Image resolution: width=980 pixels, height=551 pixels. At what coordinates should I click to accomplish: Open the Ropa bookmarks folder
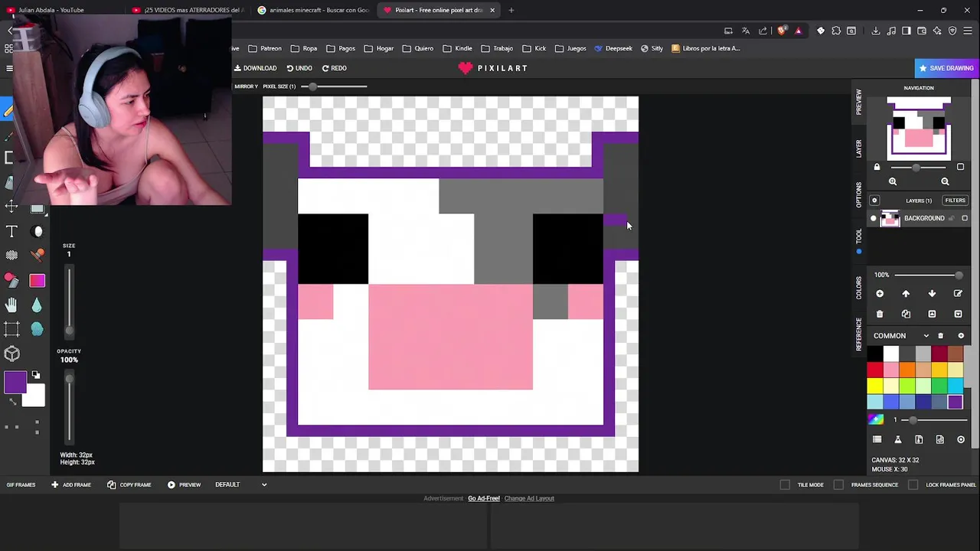305,48
